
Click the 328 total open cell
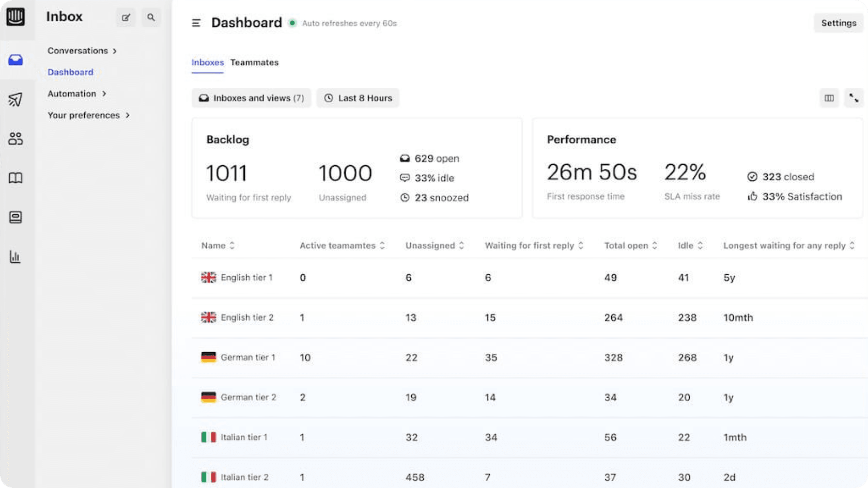(x=613, y=357)
